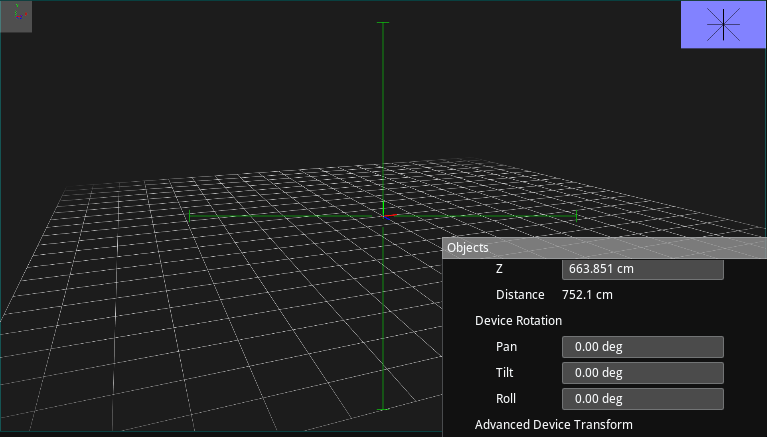Click the Roll label
This screenshot has width=767, height=437.
(x=506, y=399)
